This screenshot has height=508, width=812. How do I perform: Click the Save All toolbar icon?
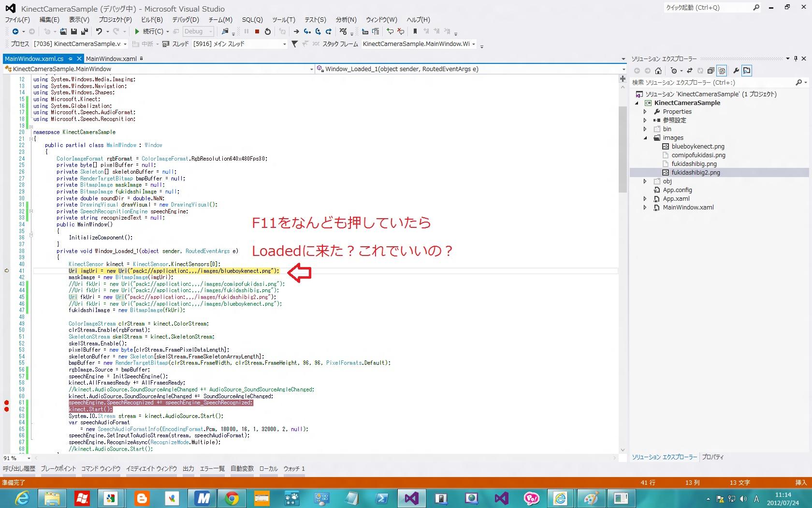(84, 31)
